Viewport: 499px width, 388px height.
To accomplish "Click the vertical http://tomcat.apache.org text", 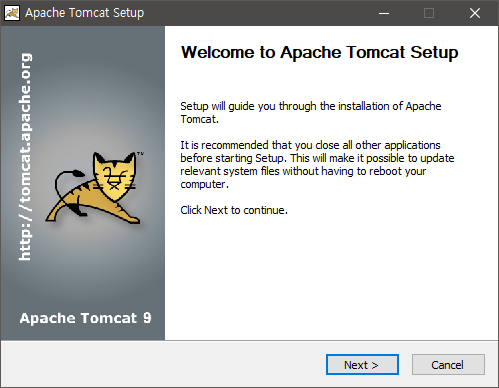I will click(25, 157).
